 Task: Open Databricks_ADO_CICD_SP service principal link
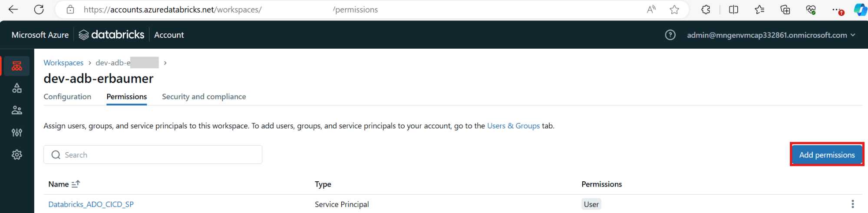(91, 204)
